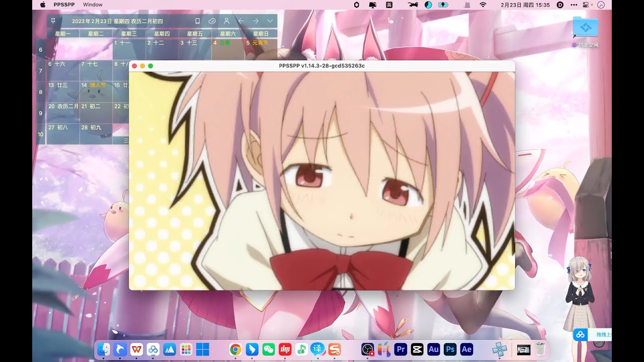Select February 13 廿三 in calendar
Viewport: 644px width, 362px height.
[x=63, y=91]
